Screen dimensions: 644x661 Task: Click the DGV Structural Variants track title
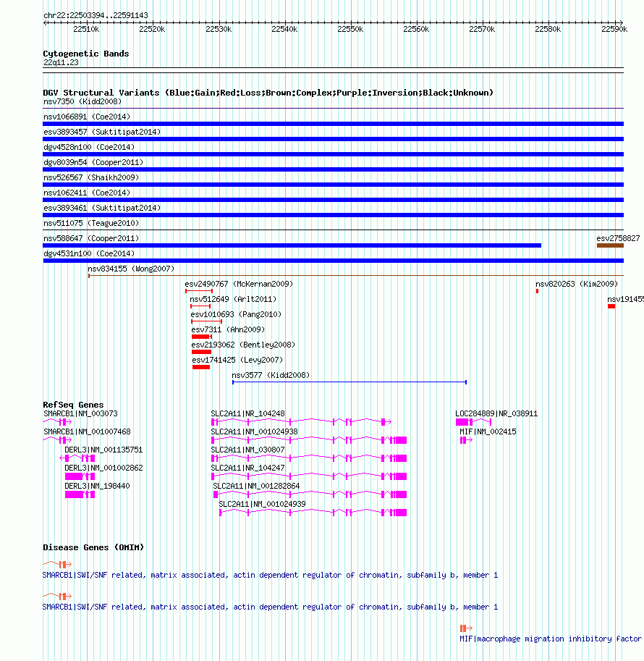point(268,93)
